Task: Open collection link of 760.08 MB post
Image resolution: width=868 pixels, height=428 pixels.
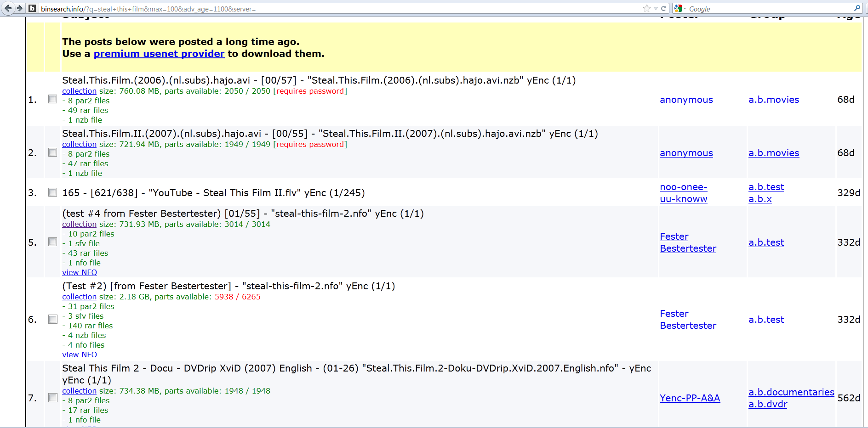Action: (x=80, y=91)
